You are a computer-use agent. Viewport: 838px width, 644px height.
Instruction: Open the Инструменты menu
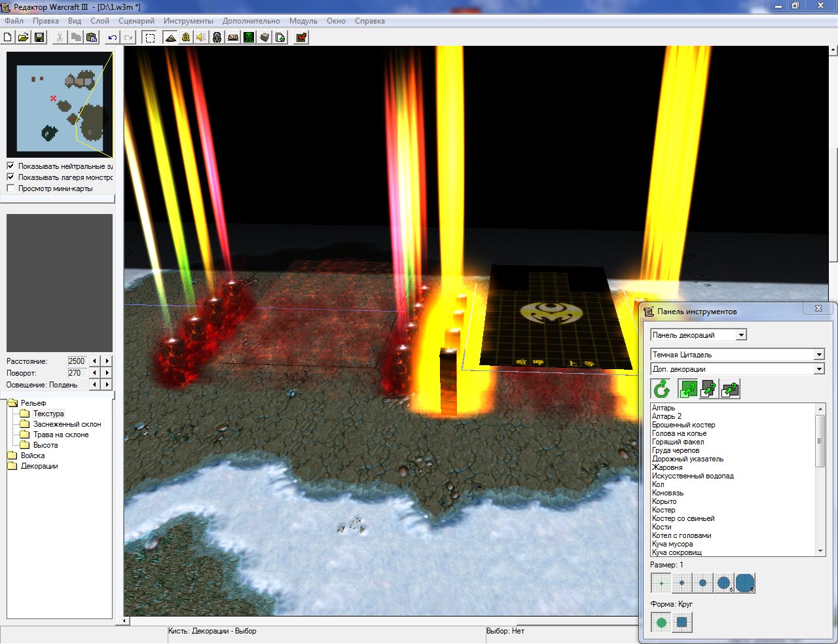(x=189, y=21)
